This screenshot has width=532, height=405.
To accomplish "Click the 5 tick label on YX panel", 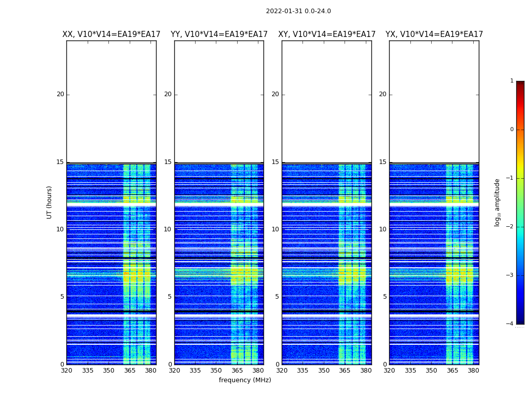I will pos(385,297).
